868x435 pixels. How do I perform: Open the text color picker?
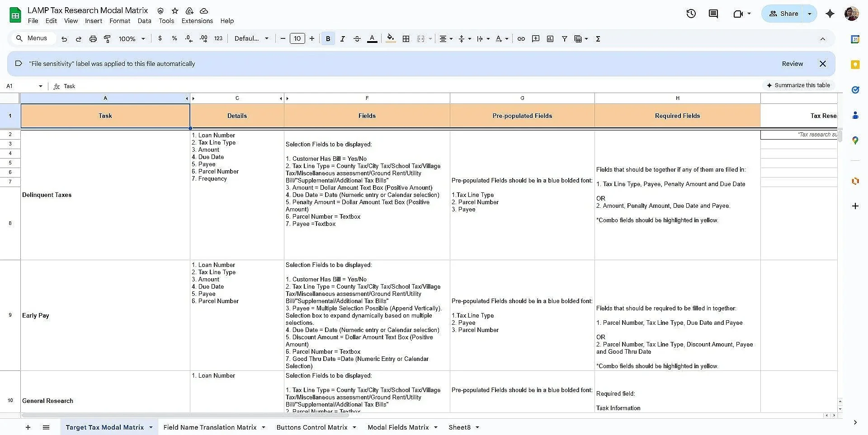click(372, 39)
